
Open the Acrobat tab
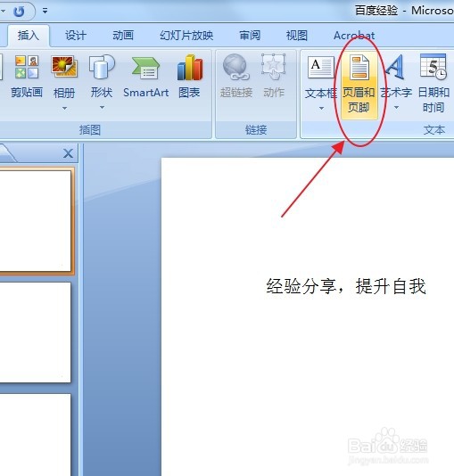point(354,36)
